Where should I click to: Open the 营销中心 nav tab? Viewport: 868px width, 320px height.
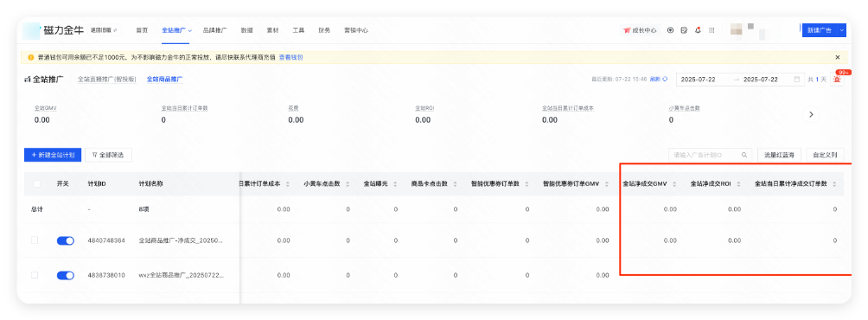click(356, 30)
